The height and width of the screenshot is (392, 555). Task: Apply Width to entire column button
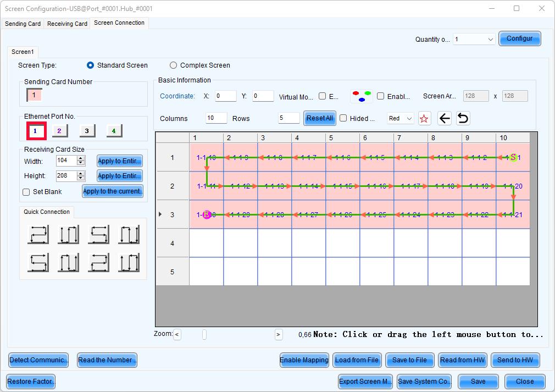point(120,161)
